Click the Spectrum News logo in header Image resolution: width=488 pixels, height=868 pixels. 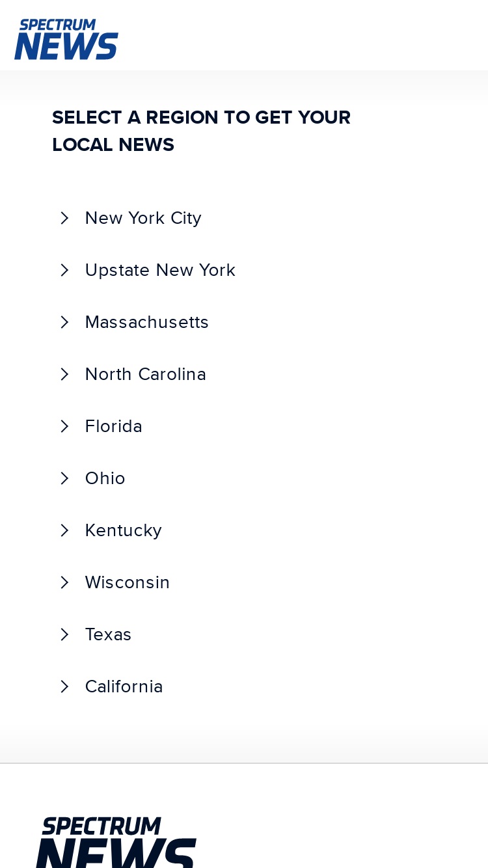(x=66, y=39)
